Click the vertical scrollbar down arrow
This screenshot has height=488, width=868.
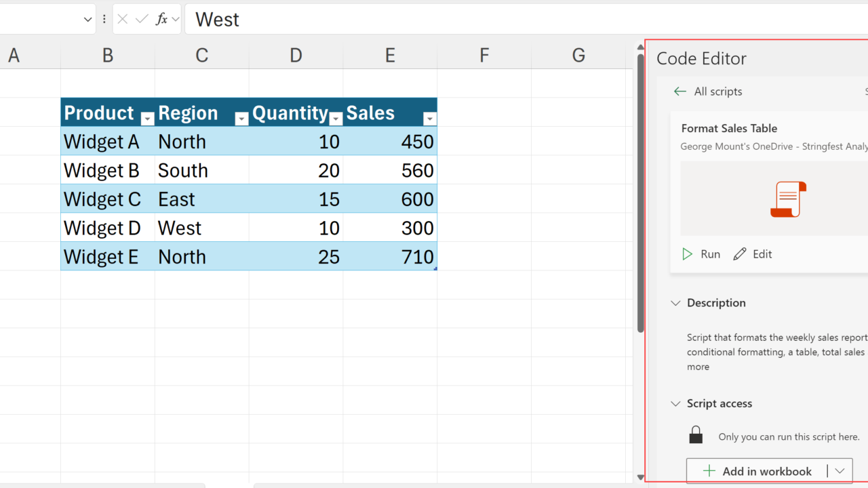tap(640, 477)
